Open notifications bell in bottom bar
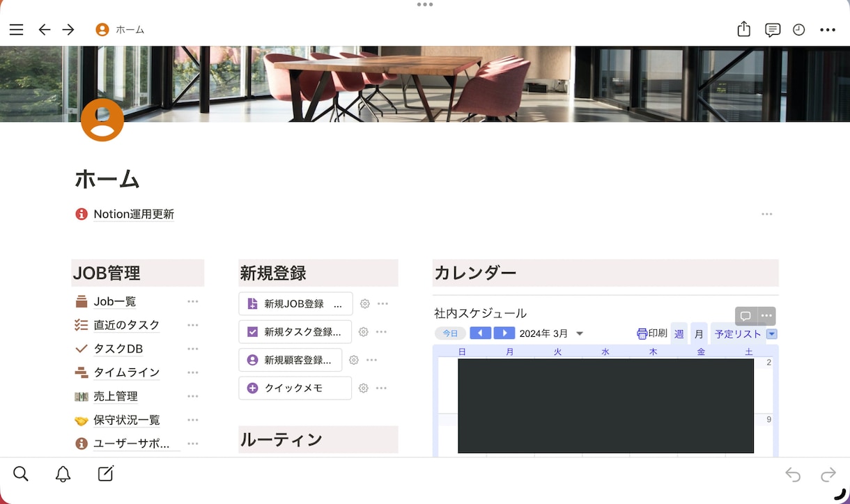850x504 pixels. point(63,474)
